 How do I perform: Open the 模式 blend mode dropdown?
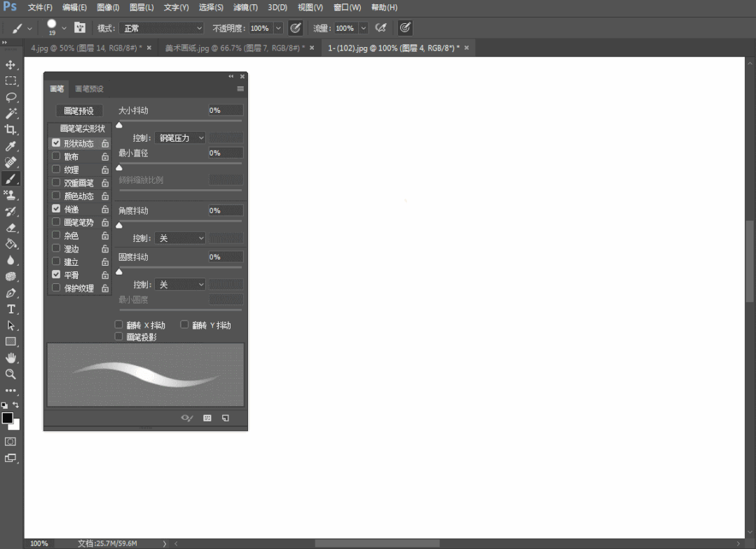coord(162,28)
